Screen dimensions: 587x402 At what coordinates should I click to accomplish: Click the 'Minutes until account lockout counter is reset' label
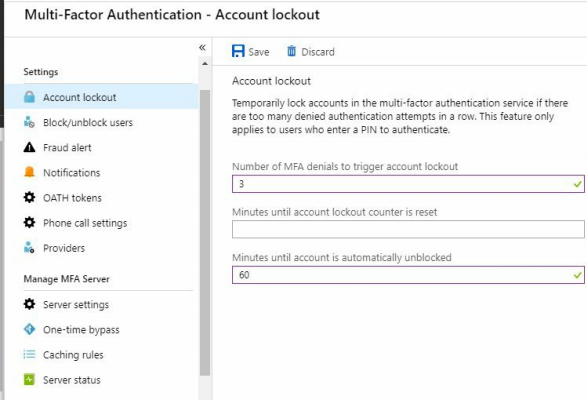pyautogui.click(x=335, y=212)
